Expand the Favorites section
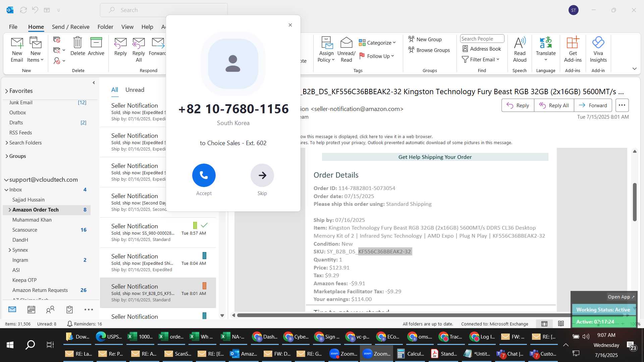This screenshot has width=644, height=362. (x=6, y=91)
